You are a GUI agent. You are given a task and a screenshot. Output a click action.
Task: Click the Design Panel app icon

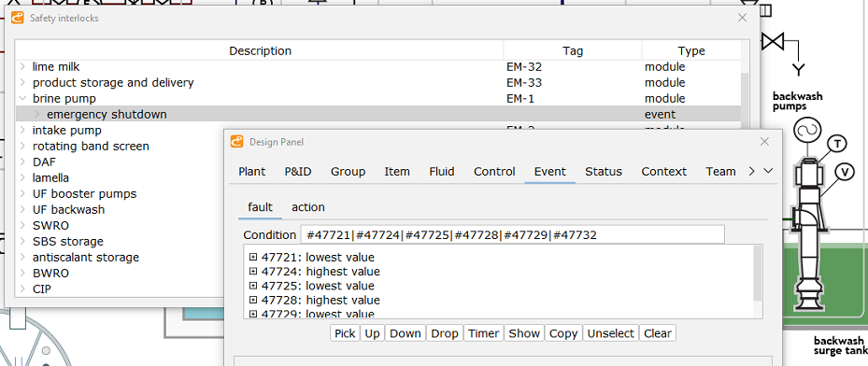click(237, 142)
